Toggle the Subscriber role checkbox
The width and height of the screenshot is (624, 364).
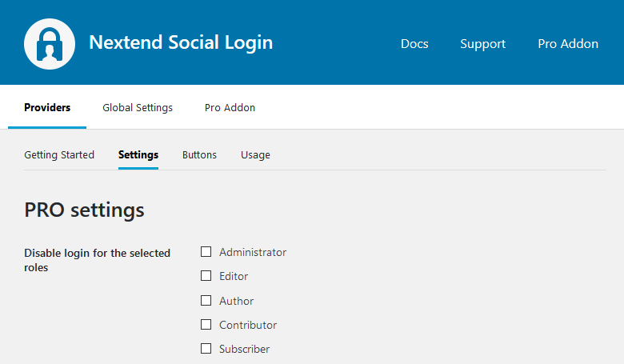206,349
